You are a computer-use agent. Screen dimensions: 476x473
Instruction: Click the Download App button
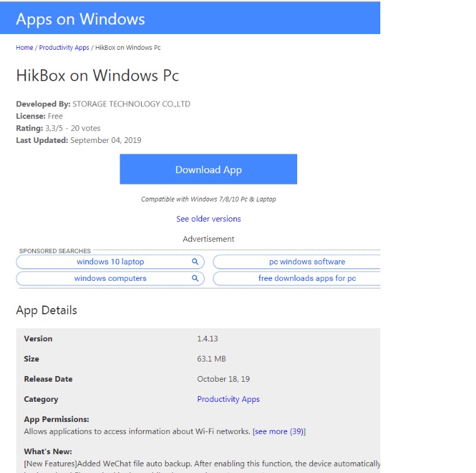[208, 169]
